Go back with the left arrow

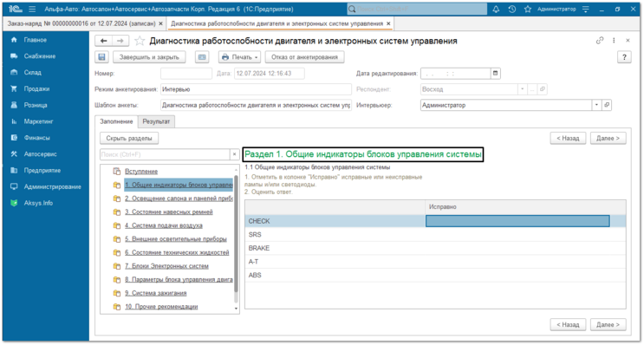click(103, 41)
